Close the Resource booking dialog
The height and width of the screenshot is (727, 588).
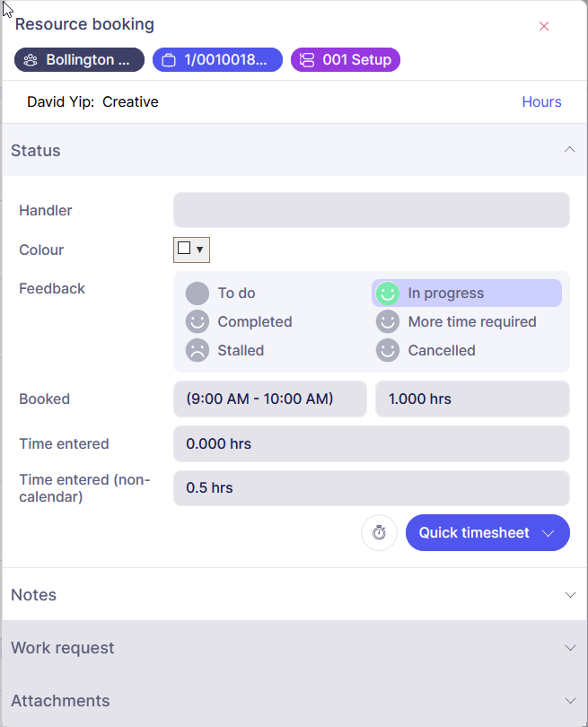(544, 26)
